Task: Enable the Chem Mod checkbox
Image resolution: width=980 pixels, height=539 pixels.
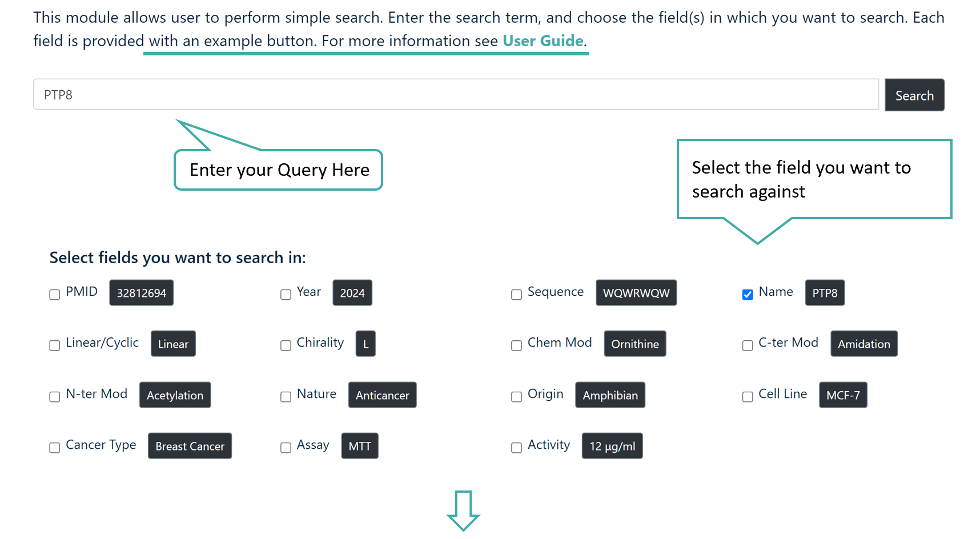Action: [x=516, y=345]
